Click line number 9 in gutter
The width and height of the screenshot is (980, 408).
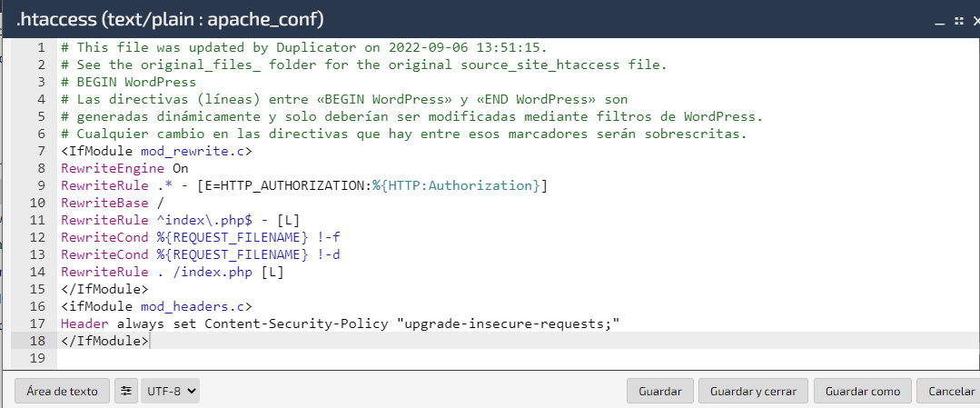click(x=41, y=185)
